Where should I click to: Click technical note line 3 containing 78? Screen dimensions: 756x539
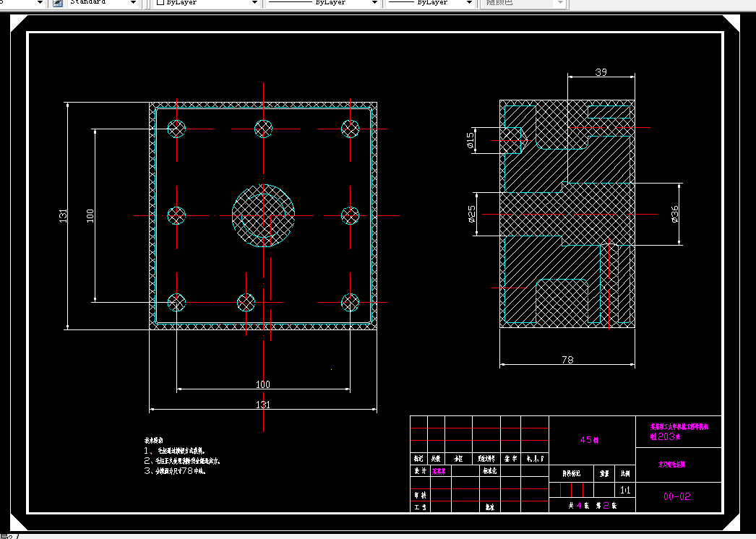[x=175, y=471]
